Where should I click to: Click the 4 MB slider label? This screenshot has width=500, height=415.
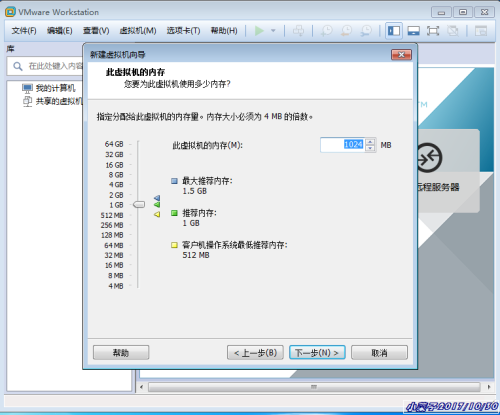tap(116, 286)
